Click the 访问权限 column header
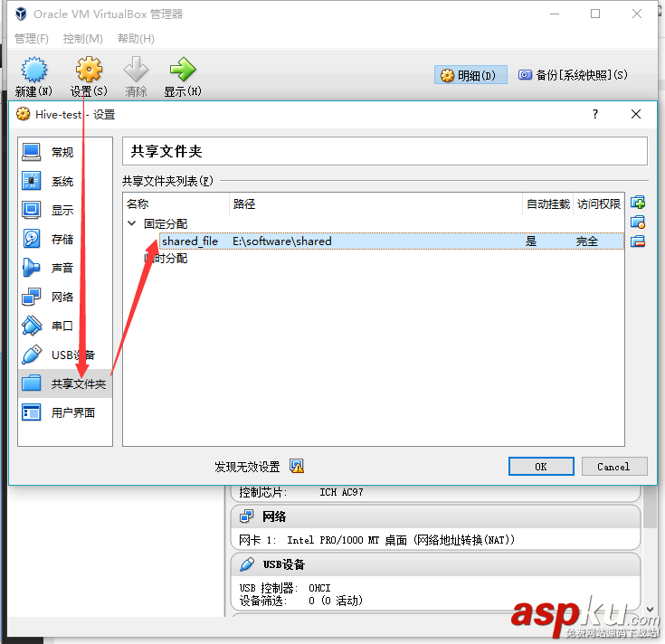 [598, 204]
